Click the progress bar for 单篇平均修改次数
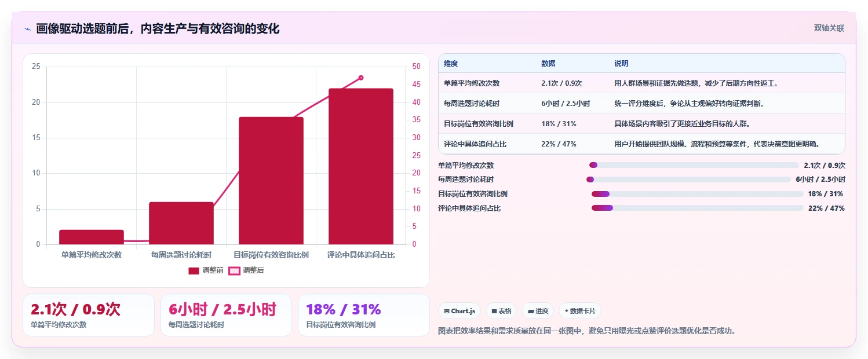The width and height of the screenshot is (868, 359). coord(694,166)
